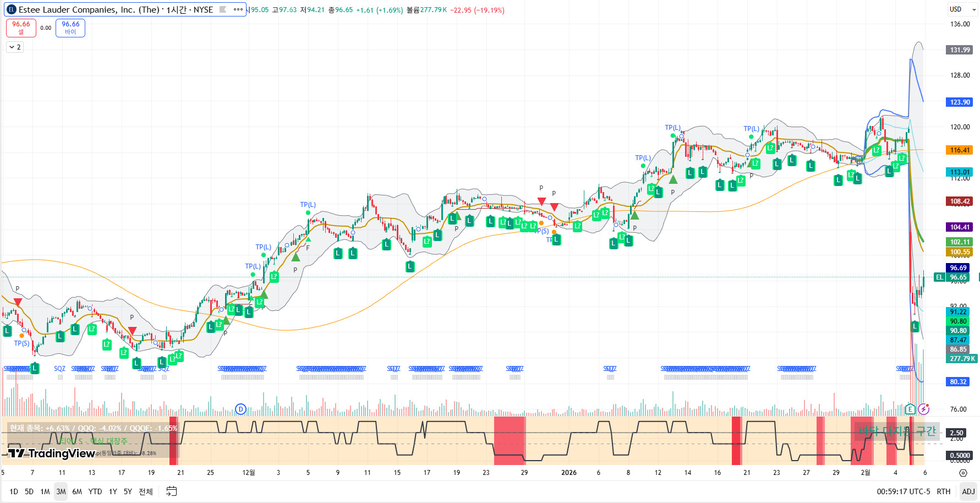This screenshot has width=980, height=503.
Task: Click the 바닥 다지는 구간 indicator label
Action: [897, 431]
